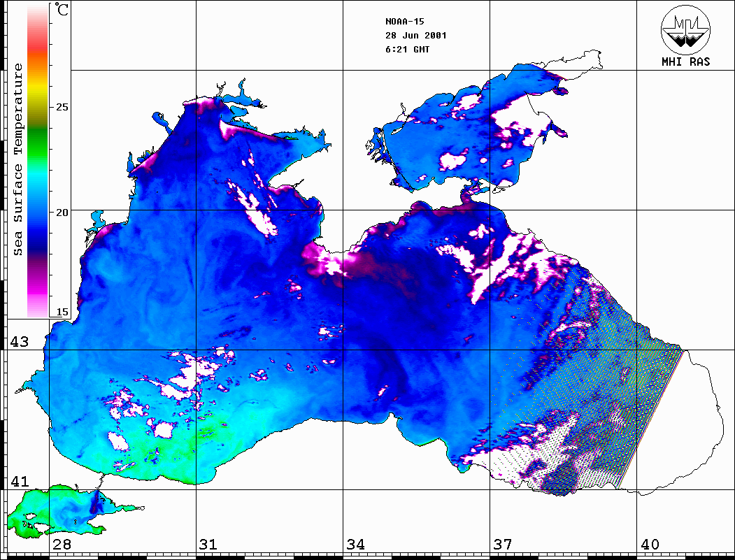Click longitude label '31'
The image size is (735, 560).
[208, 545]
